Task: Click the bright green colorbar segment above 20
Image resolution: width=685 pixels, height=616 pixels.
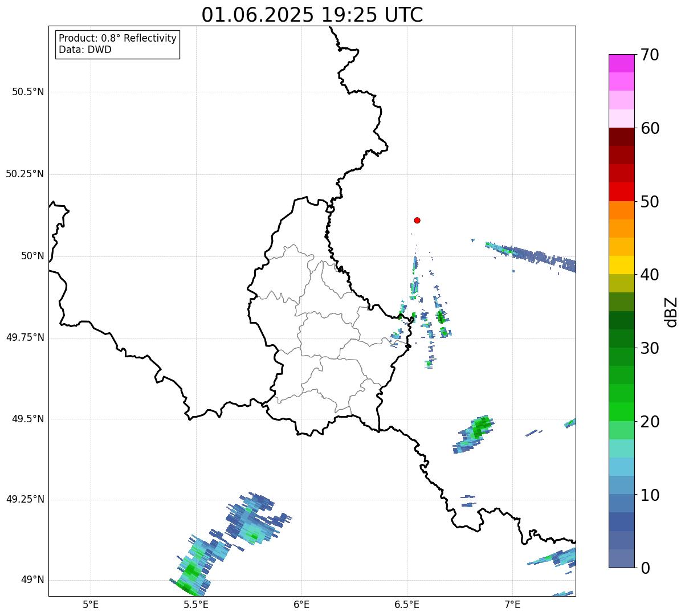Action: point(621,412)
